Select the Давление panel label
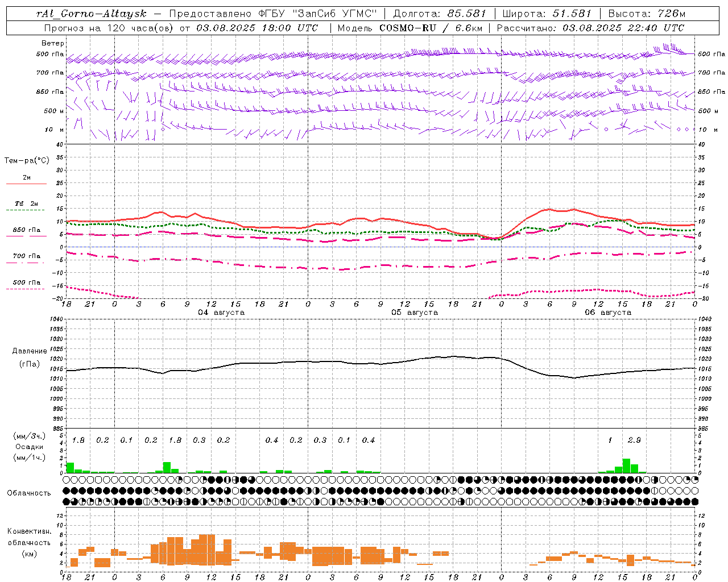This screenshot has height=582, width=728. pyautogui.click(x=30, y=351)
